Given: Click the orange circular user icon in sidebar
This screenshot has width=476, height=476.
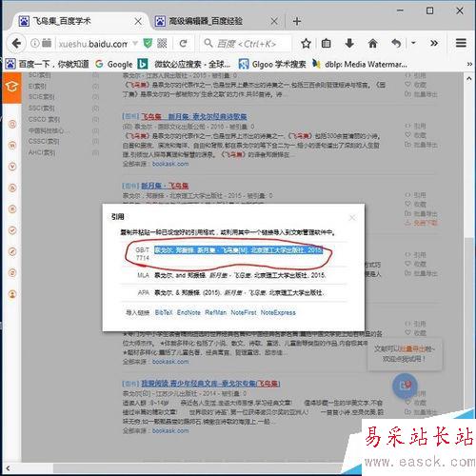Looking at the screenshot, I should pyautogui.click(x=12, y=294).
